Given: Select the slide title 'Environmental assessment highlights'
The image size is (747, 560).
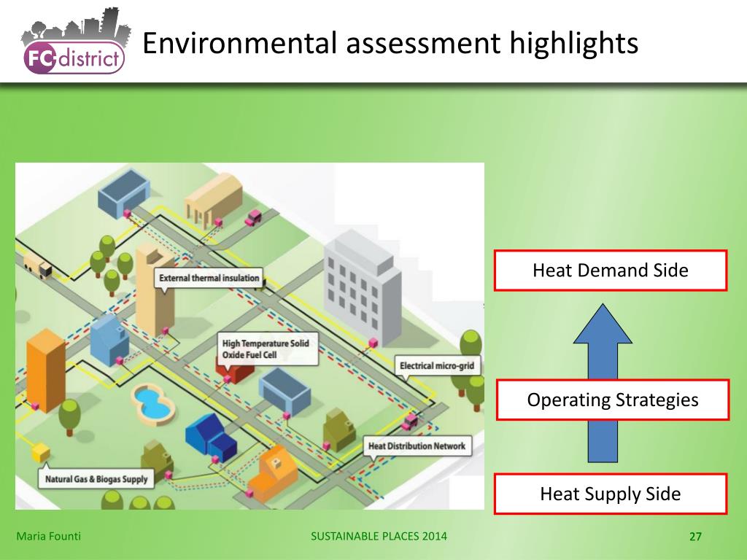Looking at the screenshot, I should coord(390,43).
